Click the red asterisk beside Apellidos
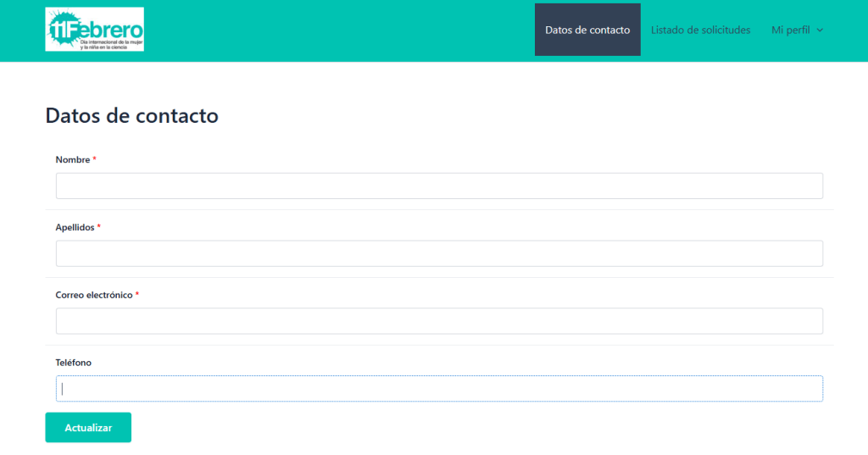The width and height of the screenshot is (868, 455). pos(99,227)
